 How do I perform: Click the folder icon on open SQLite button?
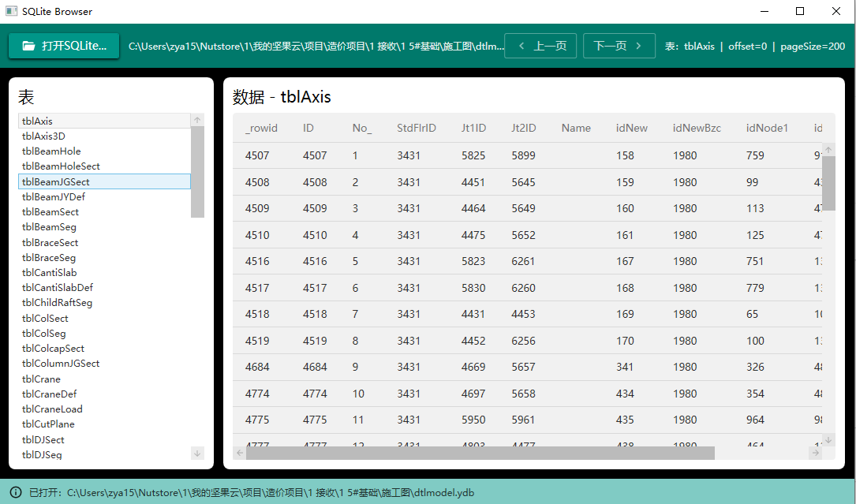click(28, 46)
